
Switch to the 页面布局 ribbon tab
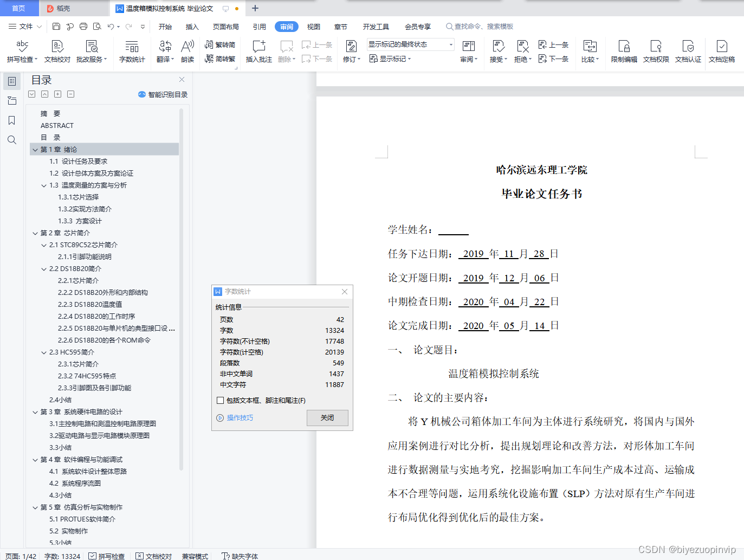coord(225,26)
